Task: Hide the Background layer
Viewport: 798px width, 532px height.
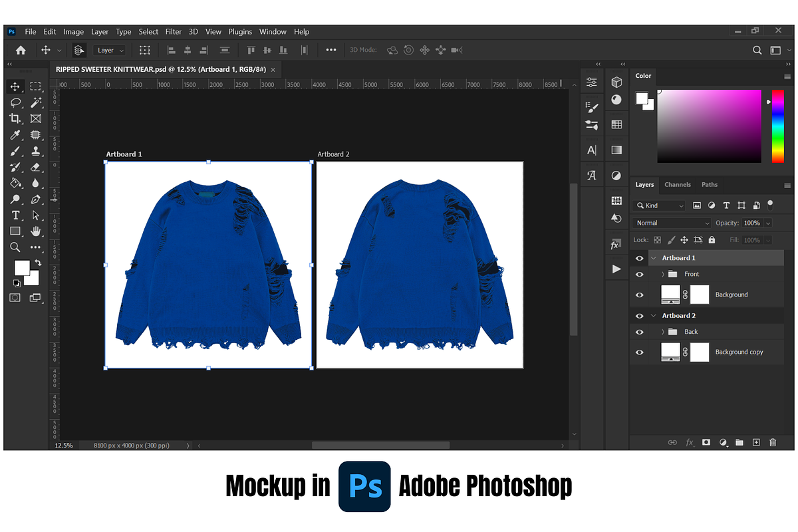Action: 640,295
